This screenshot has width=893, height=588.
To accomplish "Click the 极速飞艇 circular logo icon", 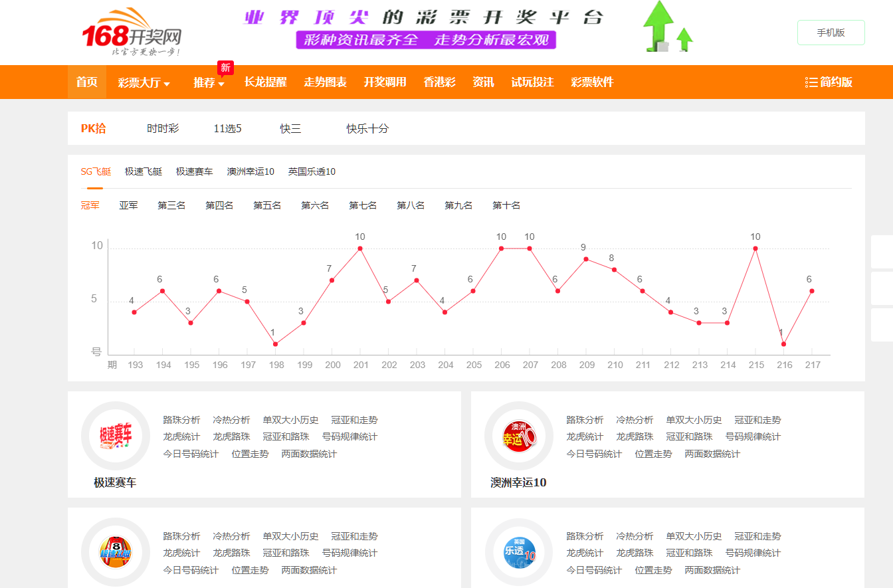I will click(x=116, y=551).
